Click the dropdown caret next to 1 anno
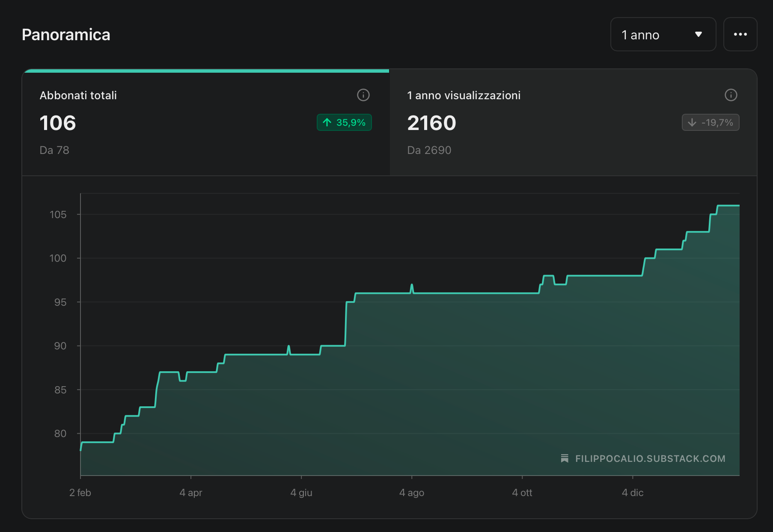 pyautogui.click(x=699, y=34)
